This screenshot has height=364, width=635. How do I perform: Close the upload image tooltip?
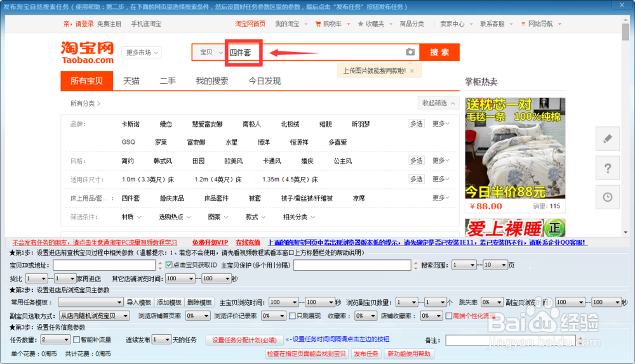tap(412, 71)
